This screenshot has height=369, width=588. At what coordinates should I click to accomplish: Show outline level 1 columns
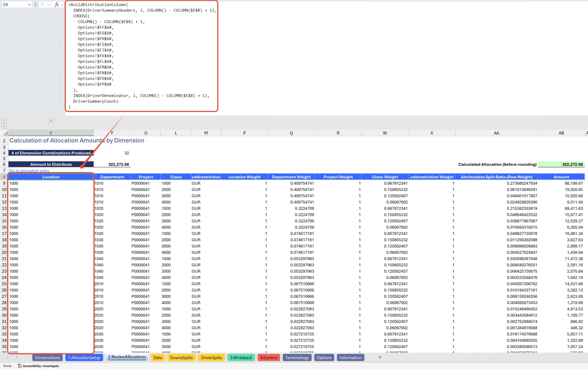pyautogui.click(x=4, y=121)
